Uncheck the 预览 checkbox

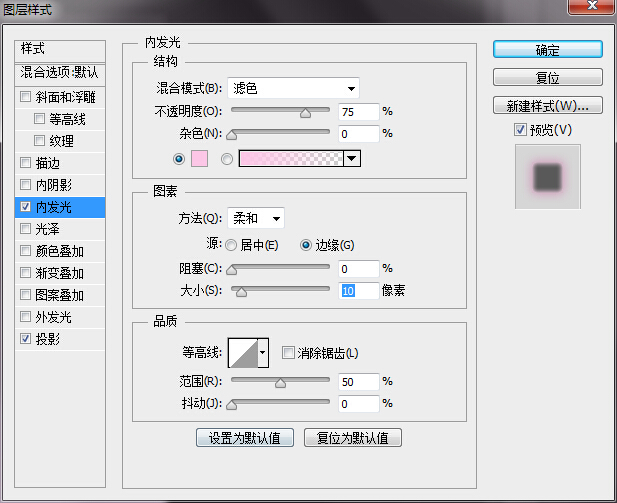coord(519,129)
